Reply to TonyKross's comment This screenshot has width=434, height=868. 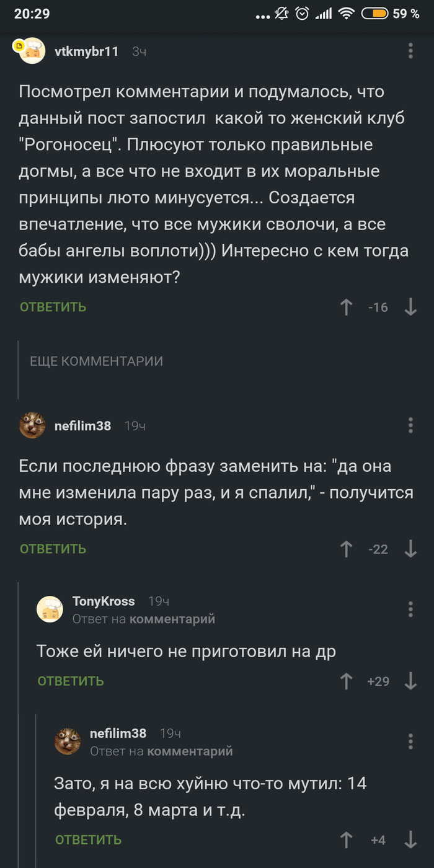point(71,681)
